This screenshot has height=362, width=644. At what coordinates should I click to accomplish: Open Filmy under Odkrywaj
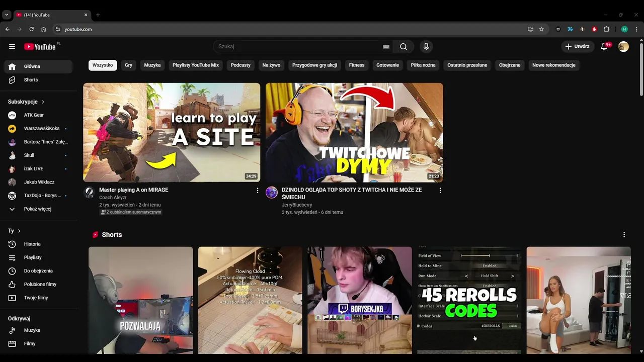point(38,344)
